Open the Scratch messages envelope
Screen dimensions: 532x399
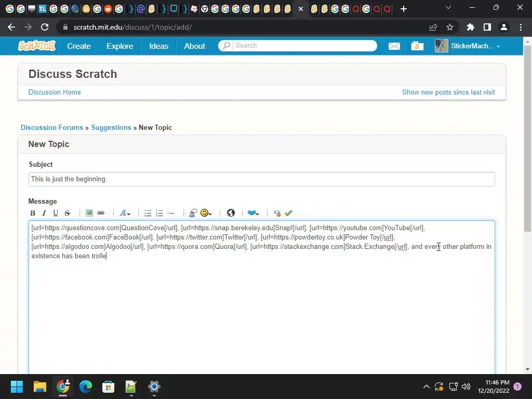(394, 46)
